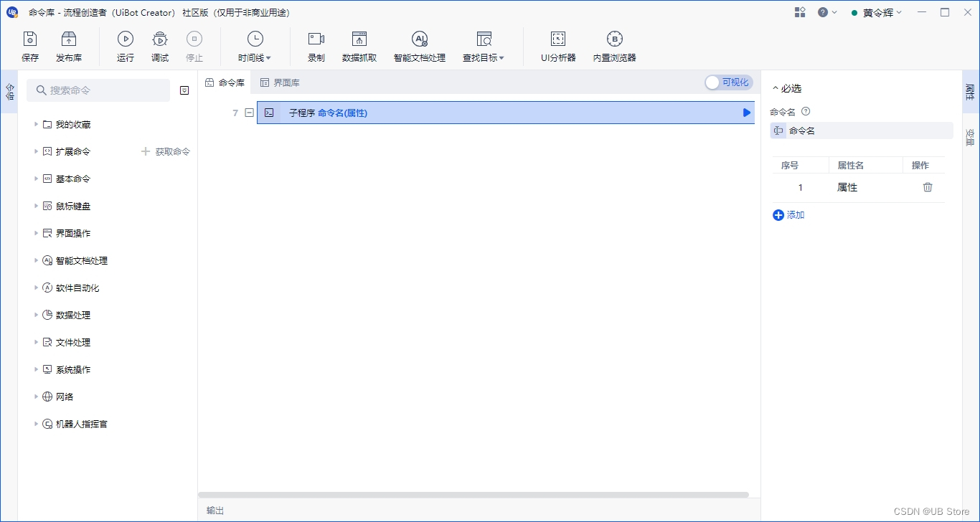980x522 pixels.
Task: Run the flow with 运行 button
Action: [x=126, y=47]
